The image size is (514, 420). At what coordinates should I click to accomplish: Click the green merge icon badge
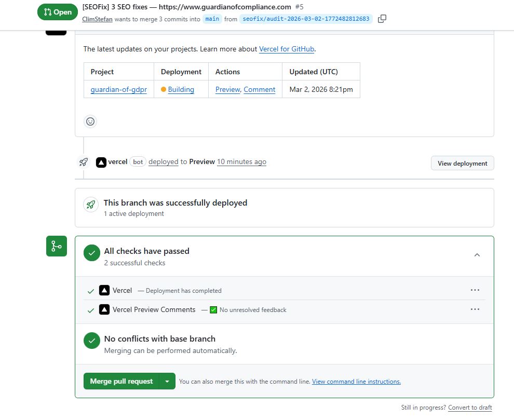pos(57,246)
